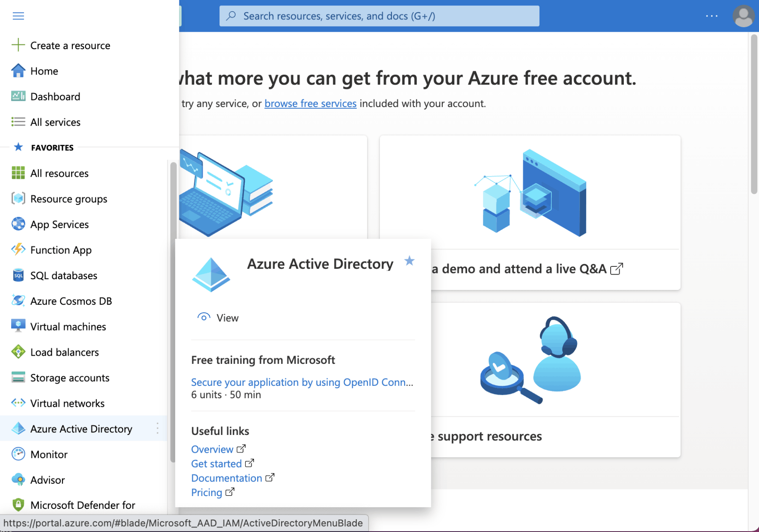Collapse the portal hamburger menu

tap(18, 16)
